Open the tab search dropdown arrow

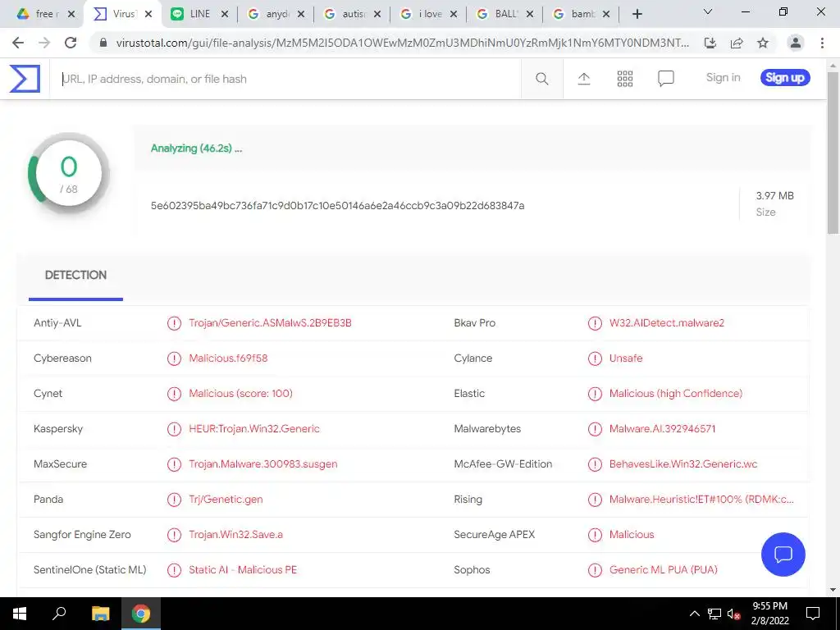coord(708,11)
